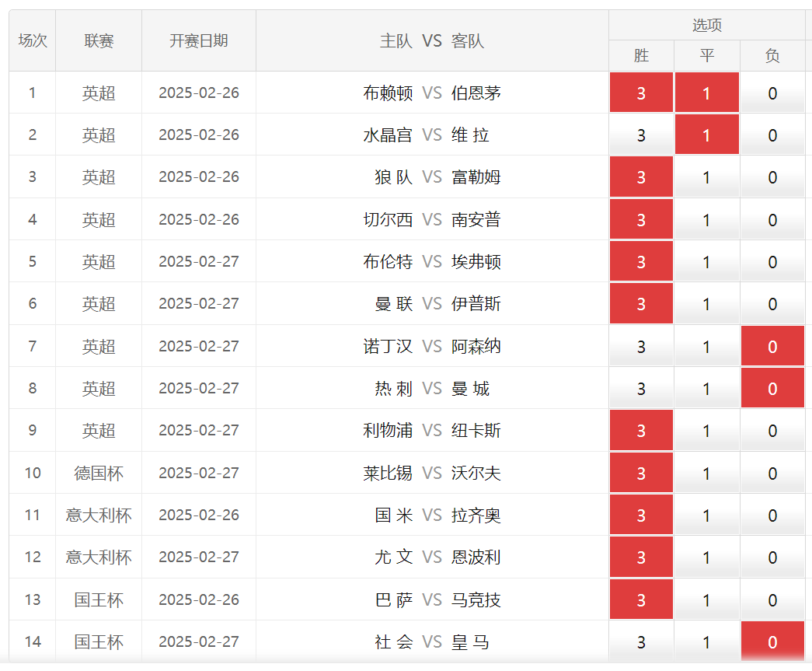Click the 胜 column header
The image size is (812, 671).
click(x=641, y=55)
